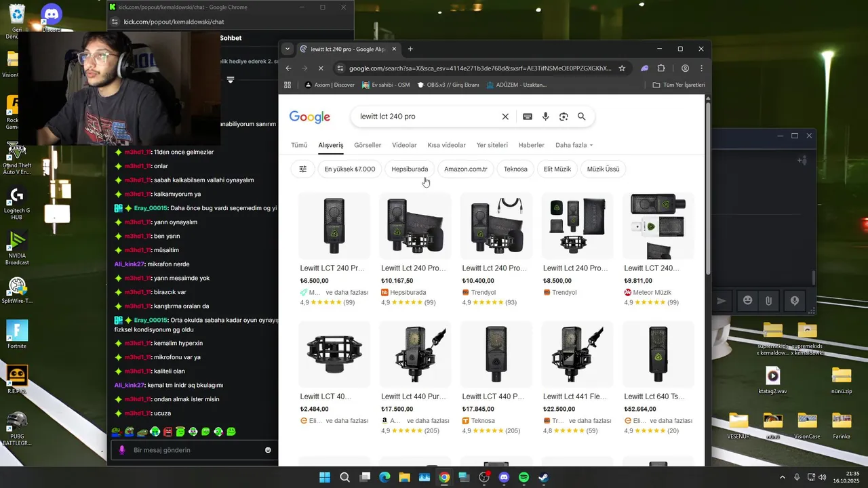This screenshot has height=488, width=868.
Task: Open the R.E.P.O. desktop shortcut
Action: (x=16, y=380)
